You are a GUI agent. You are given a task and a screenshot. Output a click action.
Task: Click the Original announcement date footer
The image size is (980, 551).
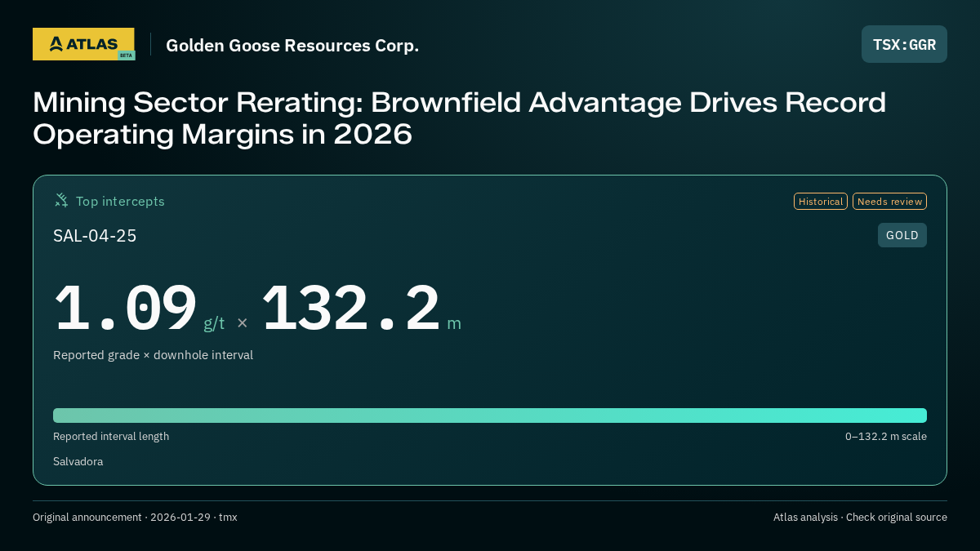135,518
